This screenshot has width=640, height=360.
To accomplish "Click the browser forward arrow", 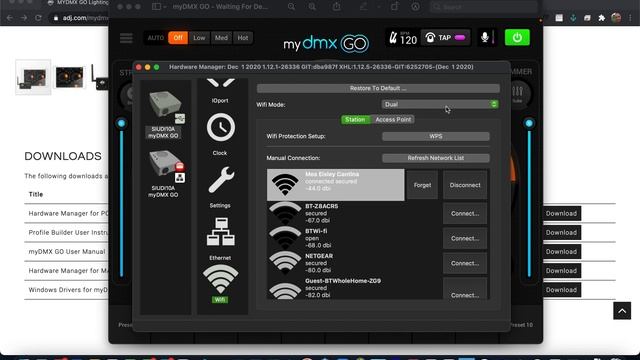I will 24,18.
